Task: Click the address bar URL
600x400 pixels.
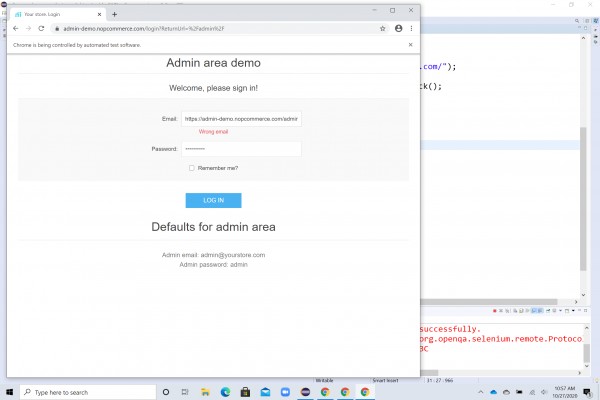Action: [143, 29]
